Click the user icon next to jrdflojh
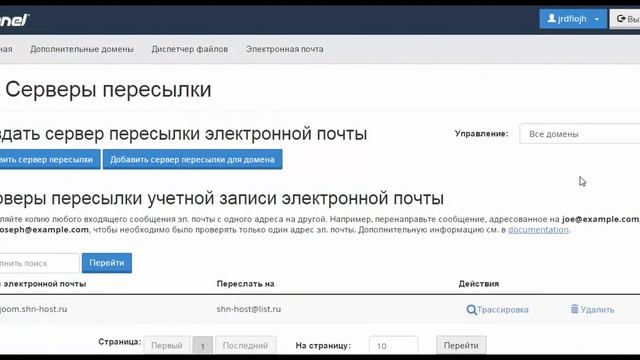The image size is (640, 360). click(x=551, y=18)
